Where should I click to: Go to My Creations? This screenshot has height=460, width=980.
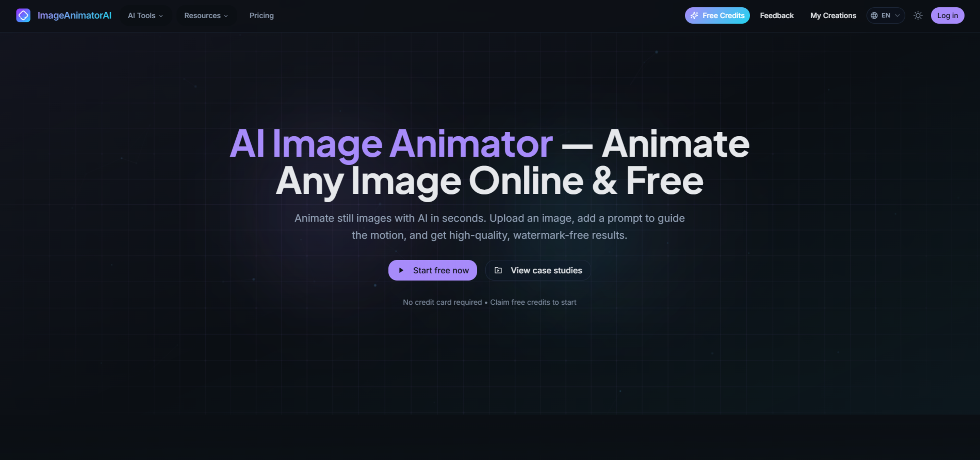(833, 16)
